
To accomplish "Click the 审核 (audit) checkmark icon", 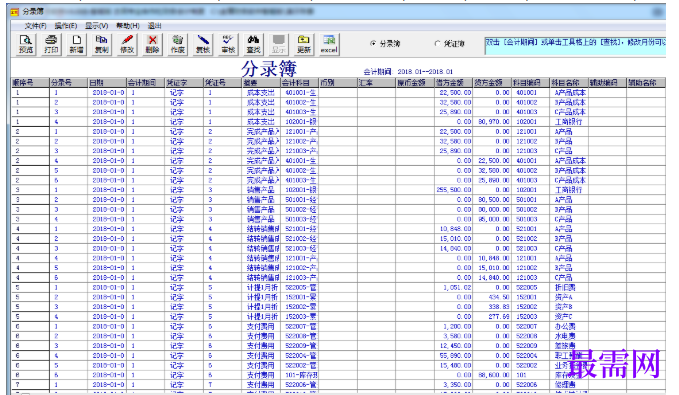I will pyautogui.click(x=228, y=44).
